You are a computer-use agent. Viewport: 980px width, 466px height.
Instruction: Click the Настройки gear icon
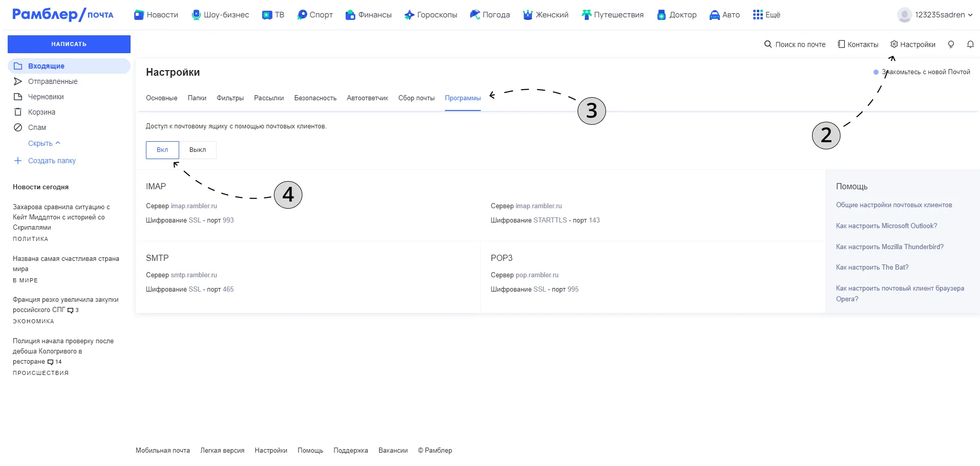(x=894, y=44)
